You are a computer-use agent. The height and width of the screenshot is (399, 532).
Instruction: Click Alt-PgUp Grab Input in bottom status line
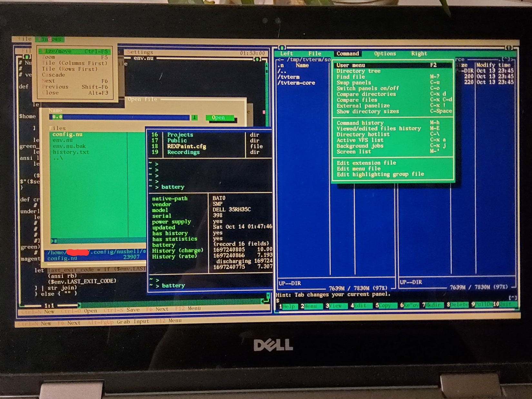(118, 322)
